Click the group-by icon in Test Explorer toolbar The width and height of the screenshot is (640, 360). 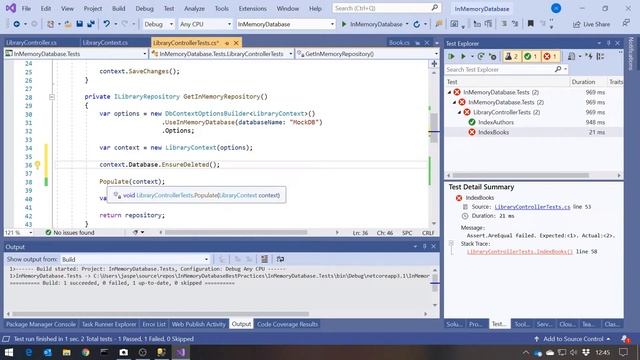click(600, 56)
